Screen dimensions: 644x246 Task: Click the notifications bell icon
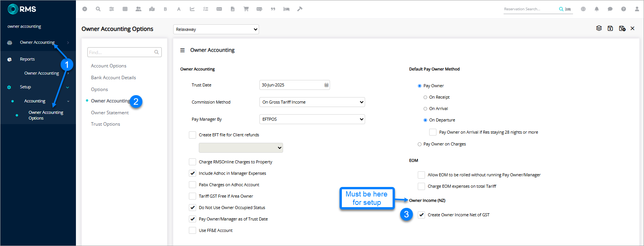pos(597,9)
